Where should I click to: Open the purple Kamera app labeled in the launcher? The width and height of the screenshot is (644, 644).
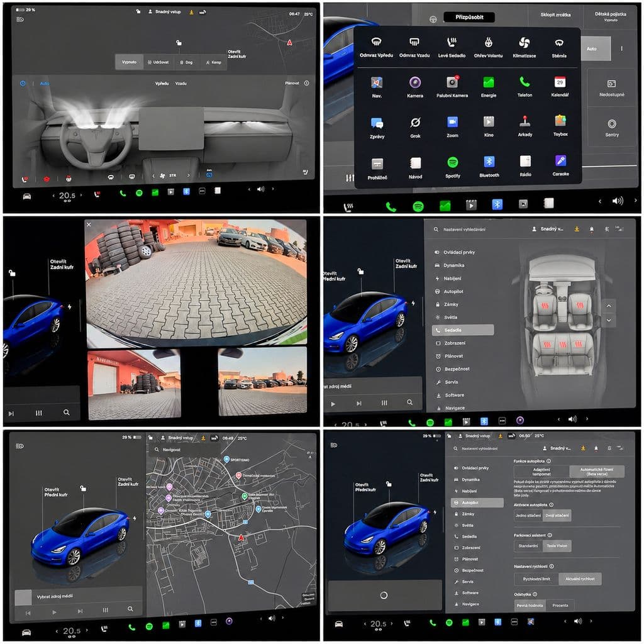(x=415, y=87)
